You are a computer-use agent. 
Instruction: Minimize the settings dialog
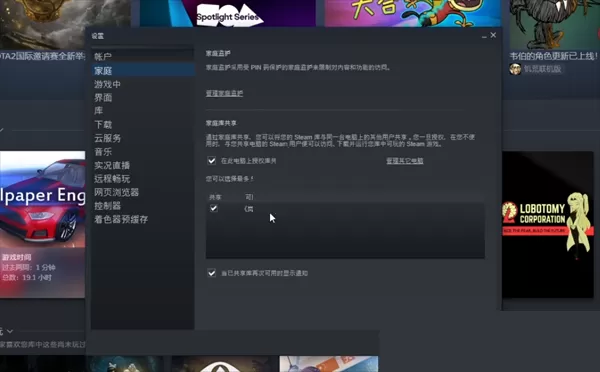[x=484, y=36]
